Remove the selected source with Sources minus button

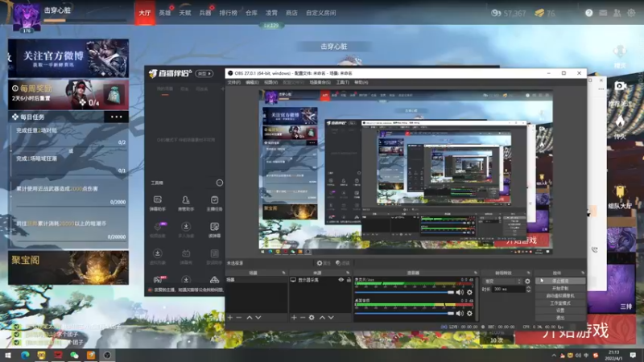click(303, 317)
